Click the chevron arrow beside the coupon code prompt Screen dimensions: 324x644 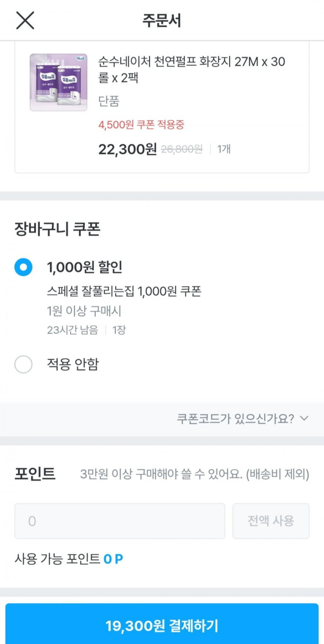[305, 418]
